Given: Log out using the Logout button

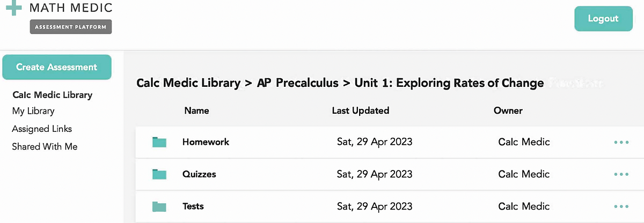Looking at the screenshot, I should click(x=603, y=19).
